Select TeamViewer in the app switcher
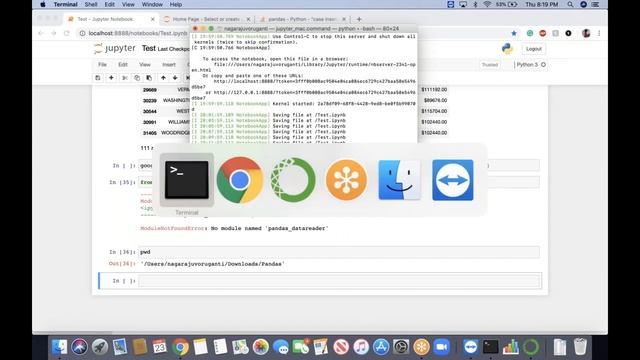The width and height of the screenshot is (640, 360). coord(453,180)
